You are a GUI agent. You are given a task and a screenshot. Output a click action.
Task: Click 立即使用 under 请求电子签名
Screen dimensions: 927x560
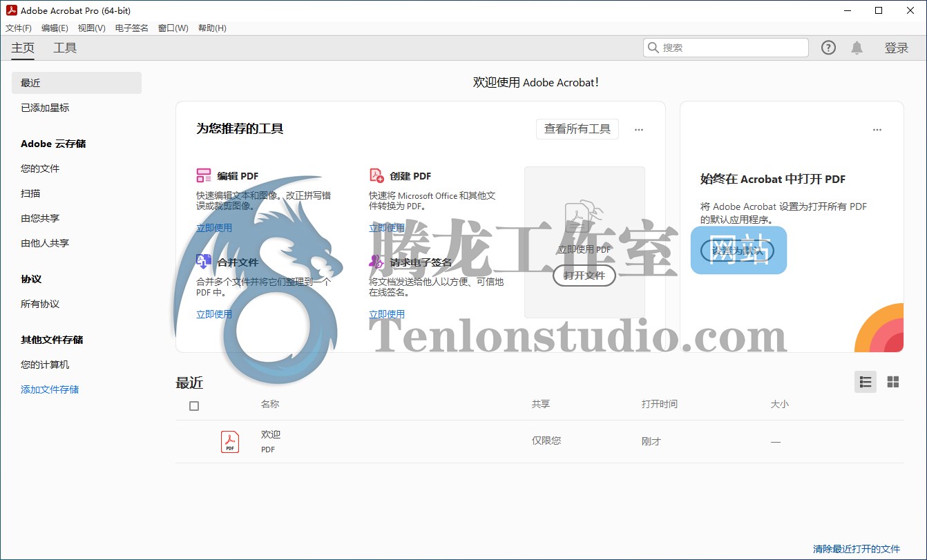pos(387,314)
